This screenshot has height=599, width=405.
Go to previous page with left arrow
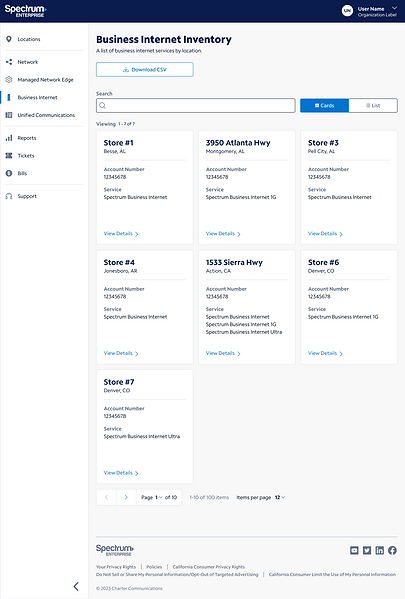(106, 497)
